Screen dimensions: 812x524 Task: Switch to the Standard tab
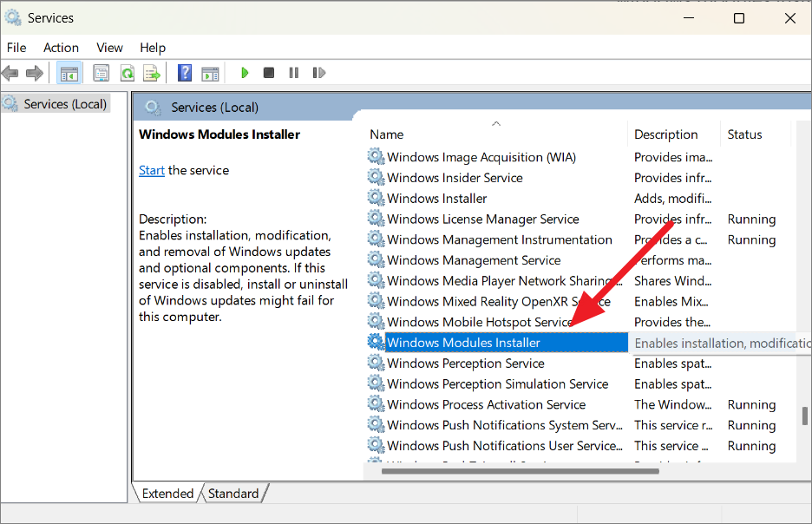click(233, 494)
